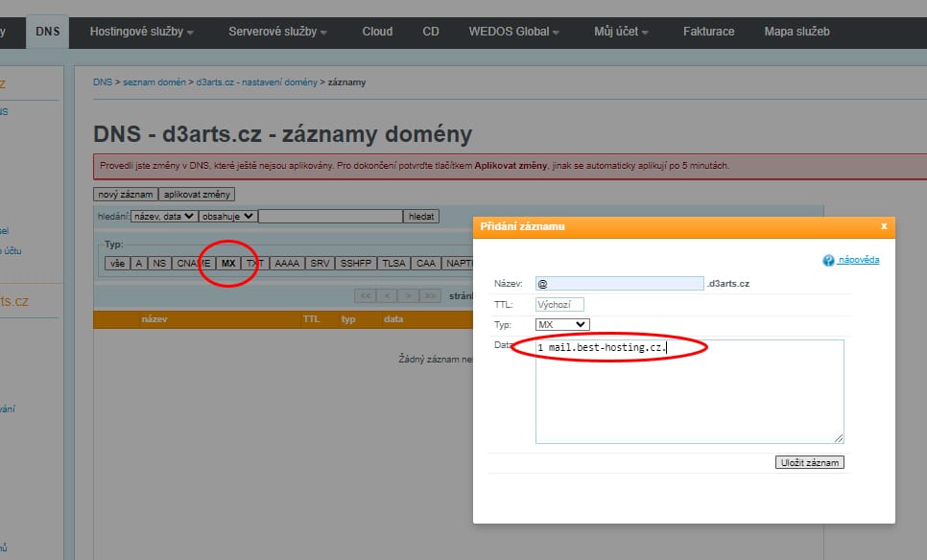Click seznam domén breadcrumb link
Image resolution: width=927 pixels, height=560 pixels.
click(x=154, y=82)
